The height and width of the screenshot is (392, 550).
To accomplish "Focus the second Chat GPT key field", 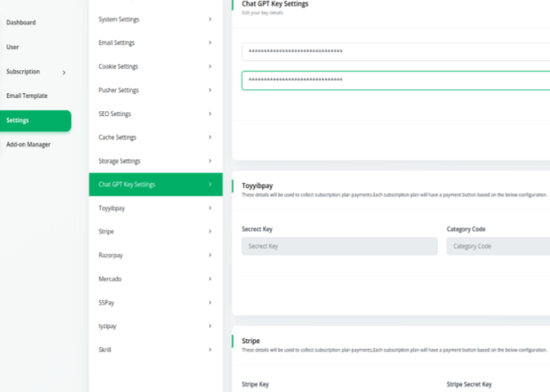I will click(x=395, y=80).
